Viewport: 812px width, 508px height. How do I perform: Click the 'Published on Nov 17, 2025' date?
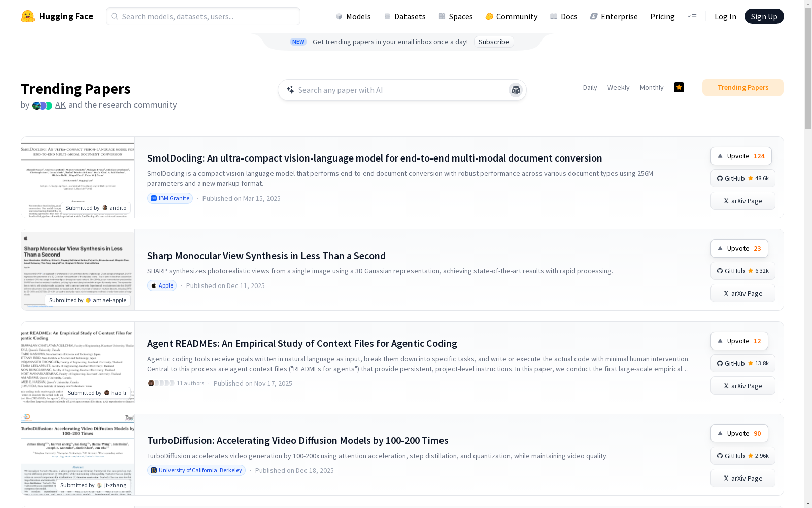pyautogui.click(x=253, y=383)
